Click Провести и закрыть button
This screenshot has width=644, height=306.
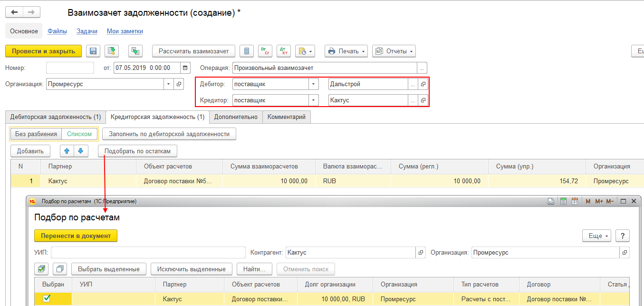43,51
